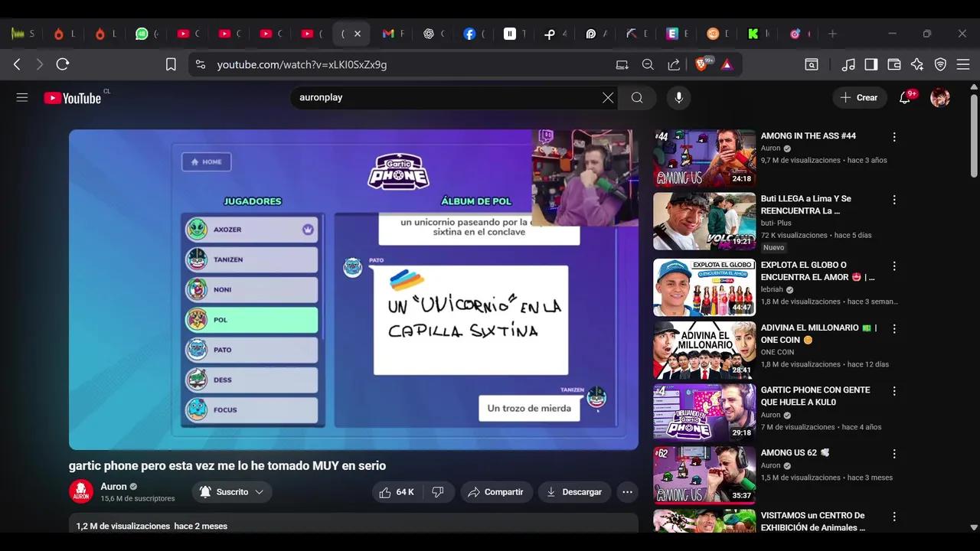Go to the YouTube home logo
The image size is (980, 551).
[73, 98]
